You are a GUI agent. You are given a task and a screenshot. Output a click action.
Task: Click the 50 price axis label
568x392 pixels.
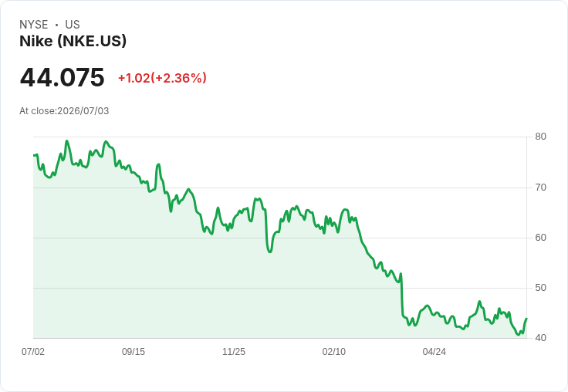[540, 288]
